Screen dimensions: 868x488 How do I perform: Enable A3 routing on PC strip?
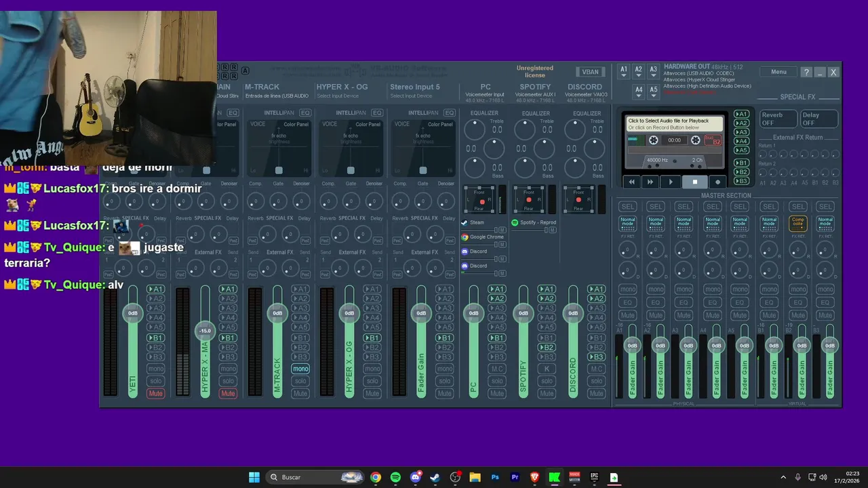497,308
